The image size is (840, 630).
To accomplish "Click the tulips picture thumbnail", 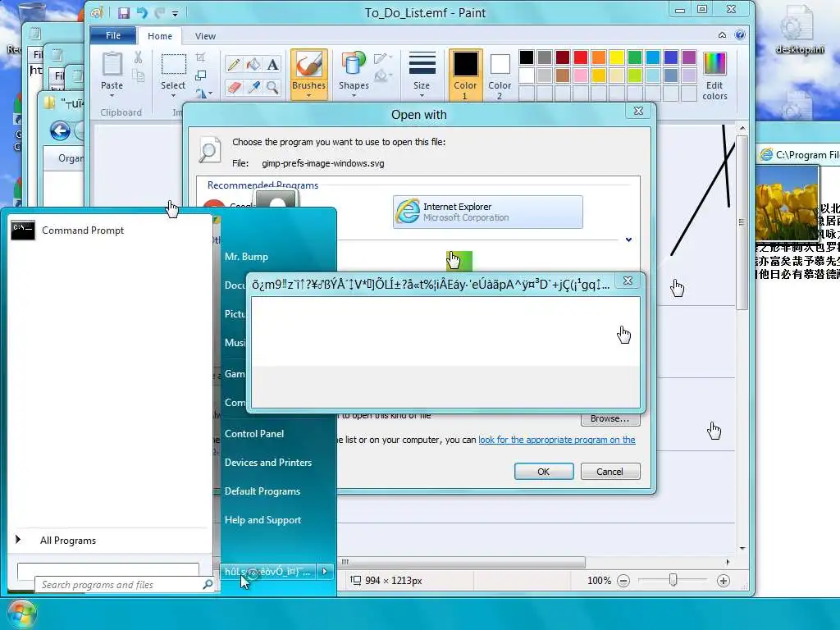I will tap(787, 203).
